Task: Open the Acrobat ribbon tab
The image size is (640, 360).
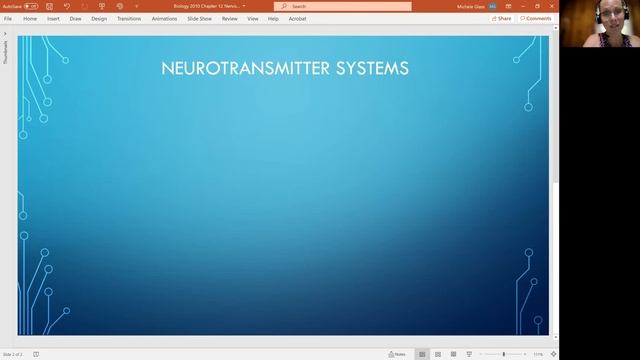Action: pyautogui.click(x=297, y=19)
